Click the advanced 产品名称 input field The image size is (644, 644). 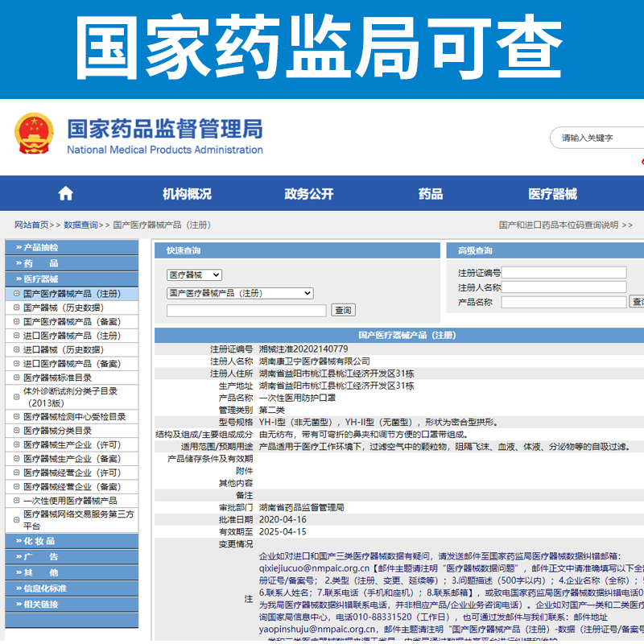click(x=564, y=302)
